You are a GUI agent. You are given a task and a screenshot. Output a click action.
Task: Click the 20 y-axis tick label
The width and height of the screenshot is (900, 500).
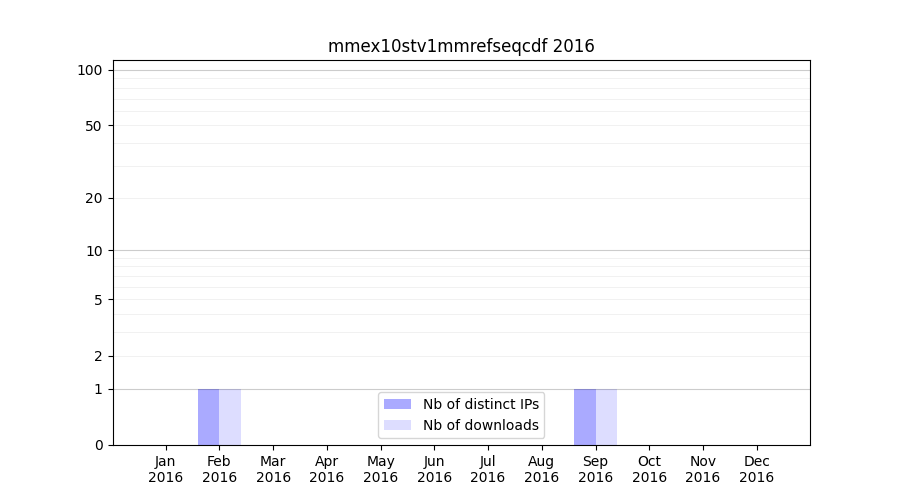tap(94, 198)
